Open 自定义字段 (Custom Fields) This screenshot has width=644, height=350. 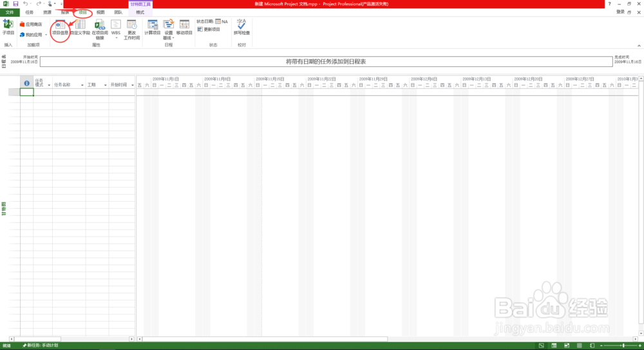click(80, 28)
